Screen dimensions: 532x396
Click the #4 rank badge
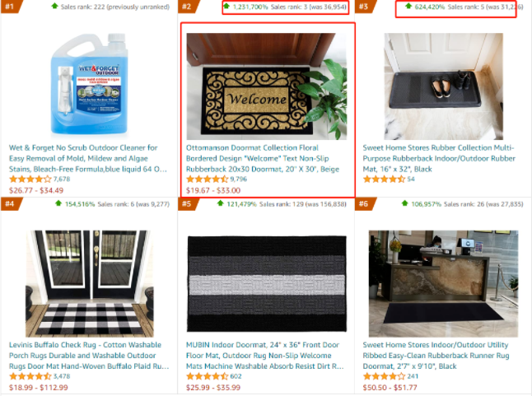[12, 204]
